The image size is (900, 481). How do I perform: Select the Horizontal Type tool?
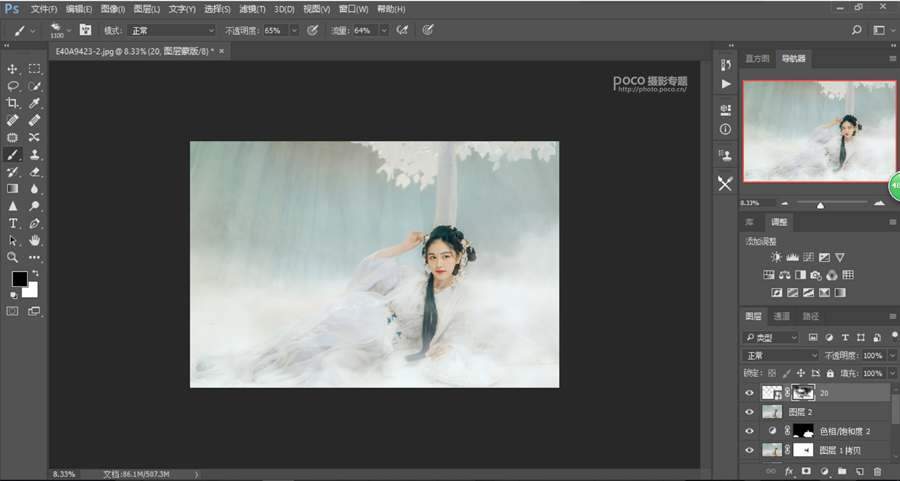click(x=13, y=223)
